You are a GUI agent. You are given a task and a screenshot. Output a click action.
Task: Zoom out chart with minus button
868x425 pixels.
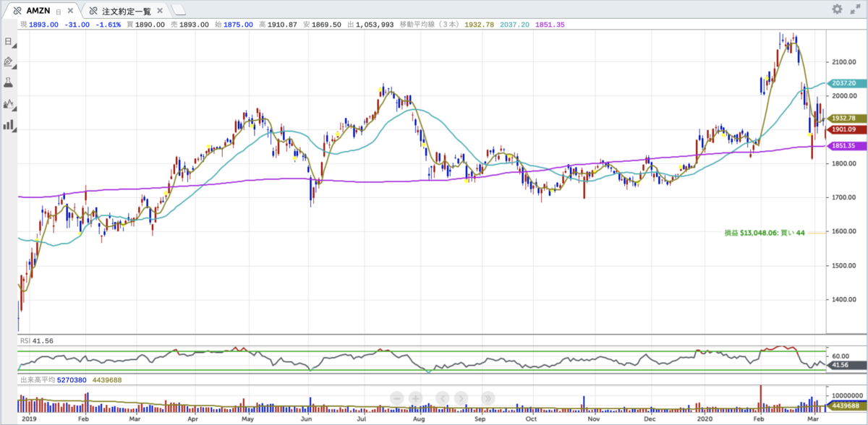pos(397,398)
